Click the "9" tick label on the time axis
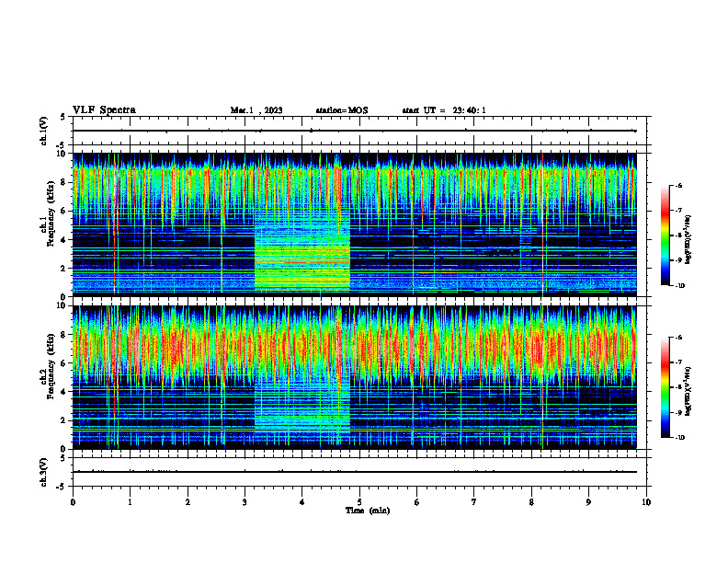This screenshot has height=563, width=728. point(588,502)
